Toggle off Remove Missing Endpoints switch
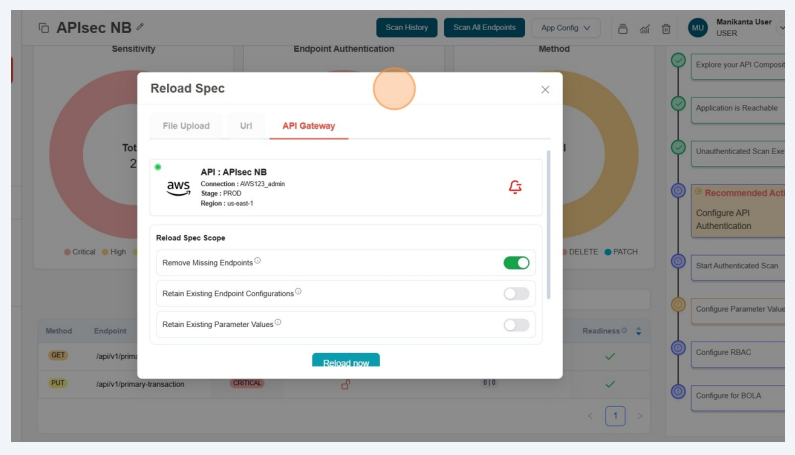Viewport: 795px width, 455px height. coord(516,263)
